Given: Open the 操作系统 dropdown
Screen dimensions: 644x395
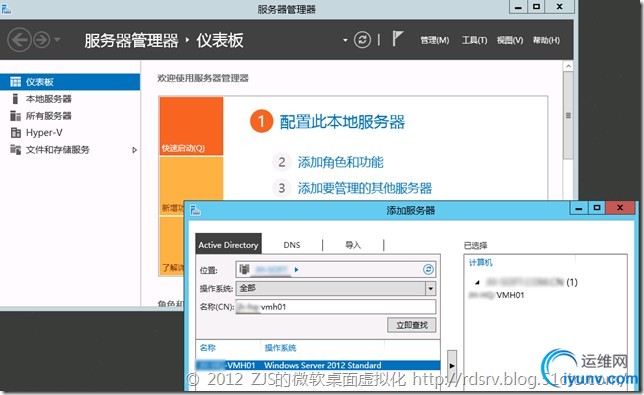Looking at the screenshot, I should 430,288.
